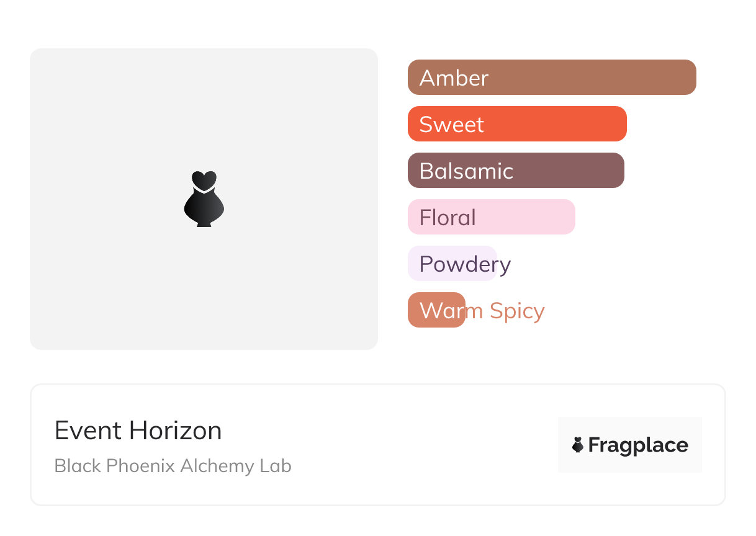756x536 pixels.
Task: Click the "Floral" text label
Action: point(448,218)
